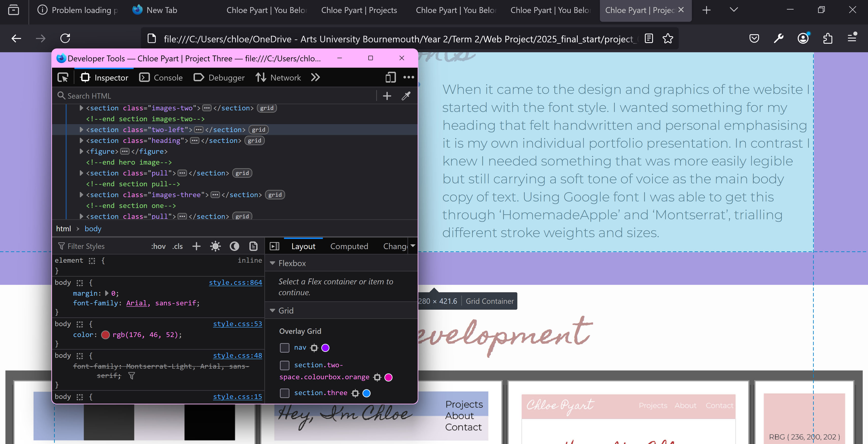
Task: Open DevTools customize ellipsis menu
Action: (x=409, y=78)
